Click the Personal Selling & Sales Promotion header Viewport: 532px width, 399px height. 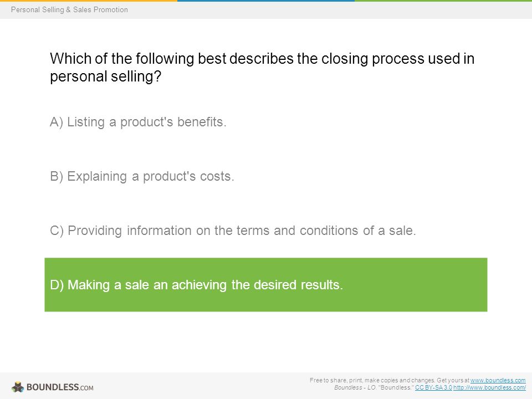(x=70, y=9)
